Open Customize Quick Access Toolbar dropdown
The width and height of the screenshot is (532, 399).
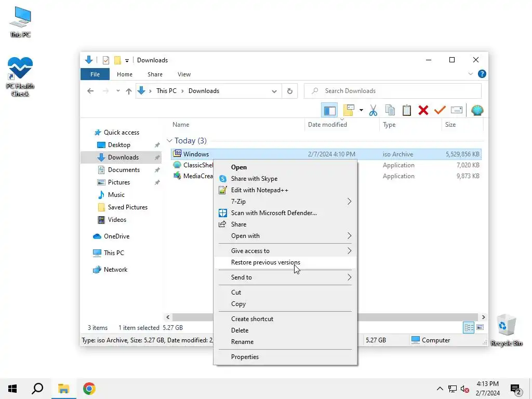click(127, 60)
